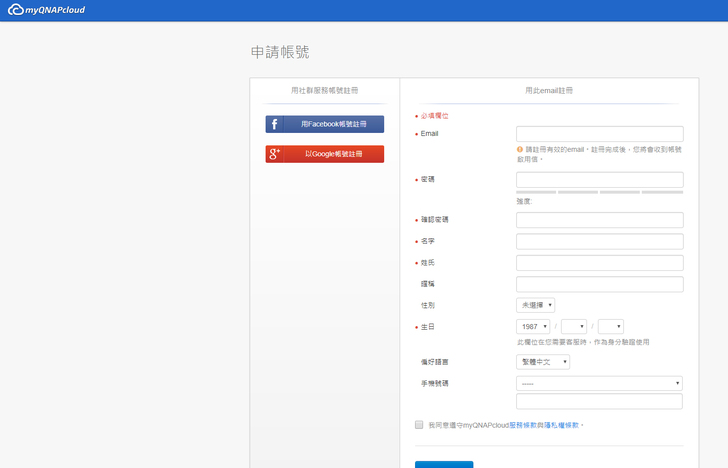Click the first name input field
Viewport: 728px width, 468px height.
tap(599, 241)
